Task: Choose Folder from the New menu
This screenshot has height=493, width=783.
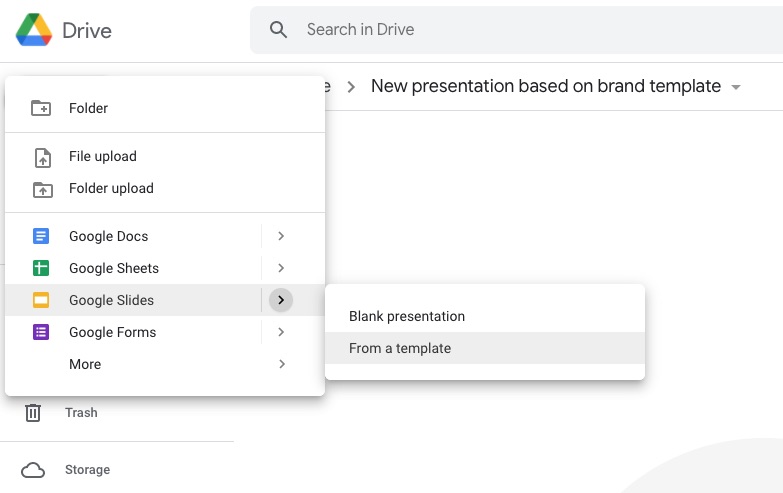Action: pyautogui.click(x=165, y=108)
